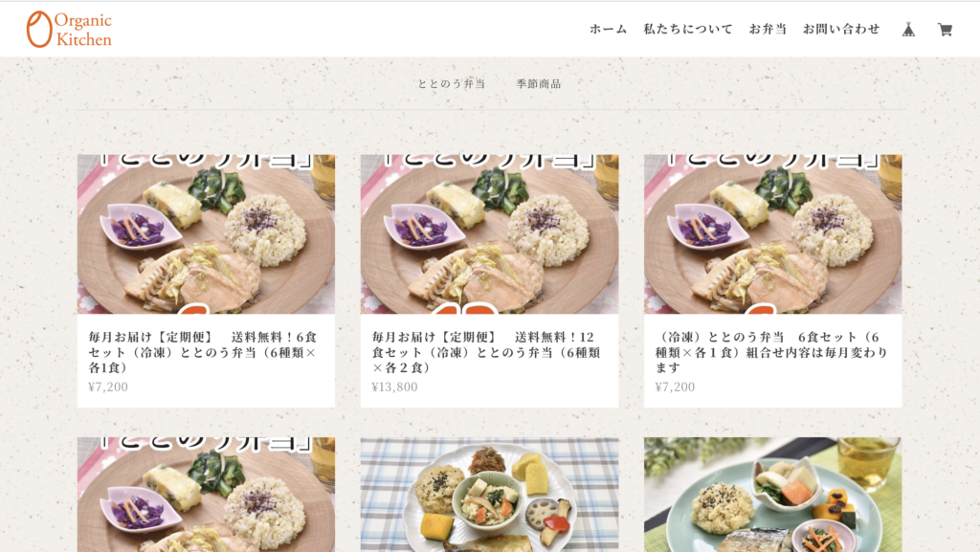Click the tent-shaped account icon

click(x=909, y=30)
